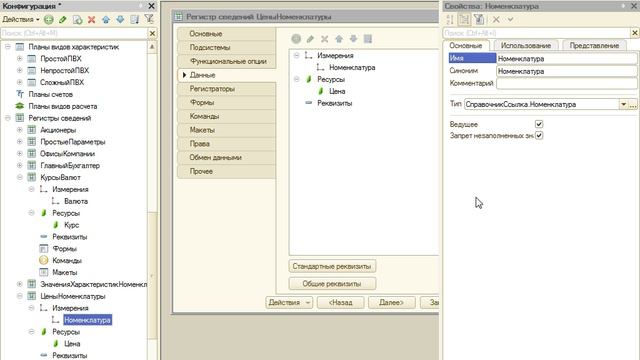Select Валюта dimension under КурсыВалют
Image resolution: width=640 pixels, height=360 pixels.
(x=76, y=201)
